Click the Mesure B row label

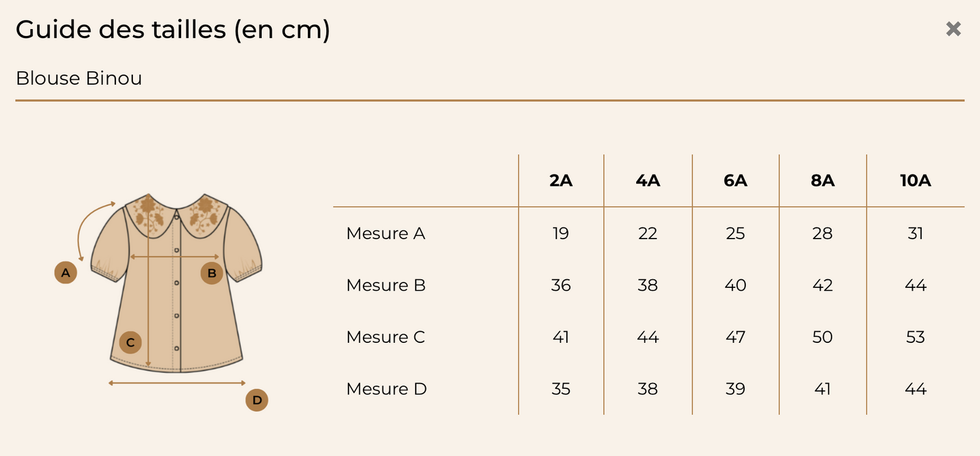(x=386, y=285)
